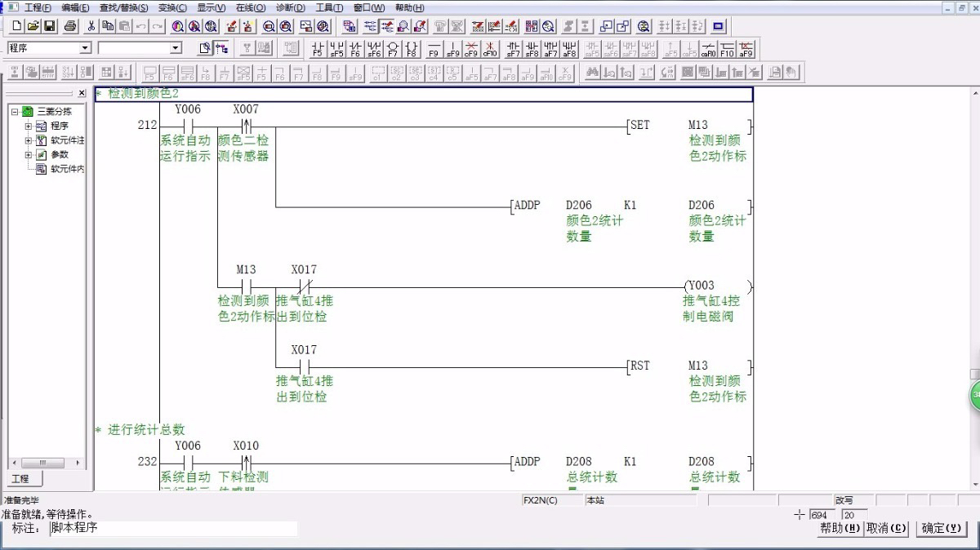The width and height of the screenshot is (980, 550).
Task: Select the RST M13 instruction
Action: point(690,366)
